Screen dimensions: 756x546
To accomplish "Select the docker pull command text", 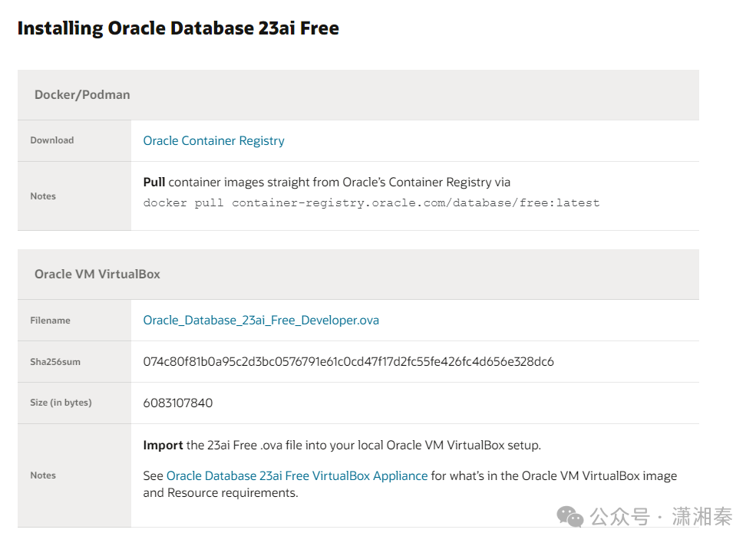I will pyautogui.click(x=371, y=202).
